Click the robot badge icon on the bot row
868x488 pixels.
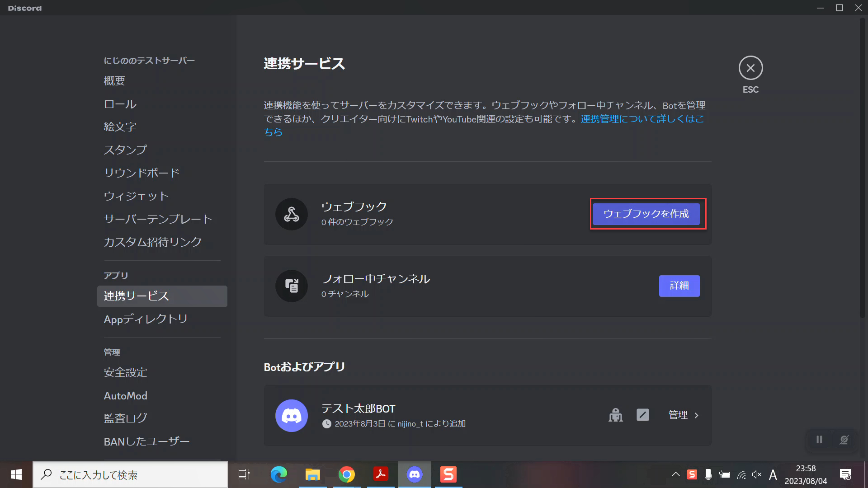click(x=616, y=415)
